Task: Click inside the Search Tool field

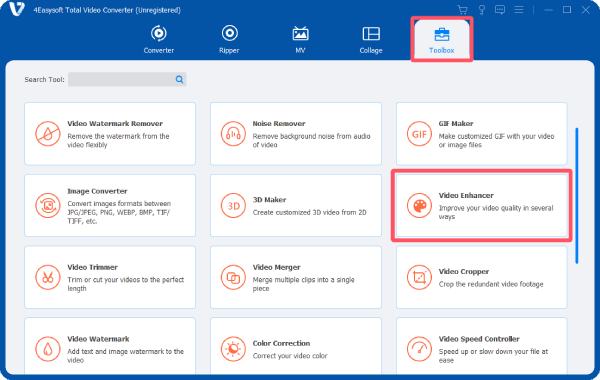Action: pos(121,80)
